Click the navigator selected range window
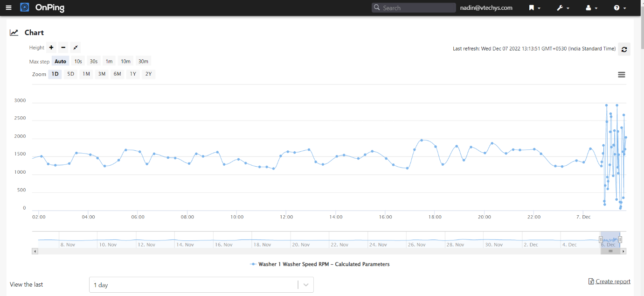644x296 pixels. tap(610, 240)
